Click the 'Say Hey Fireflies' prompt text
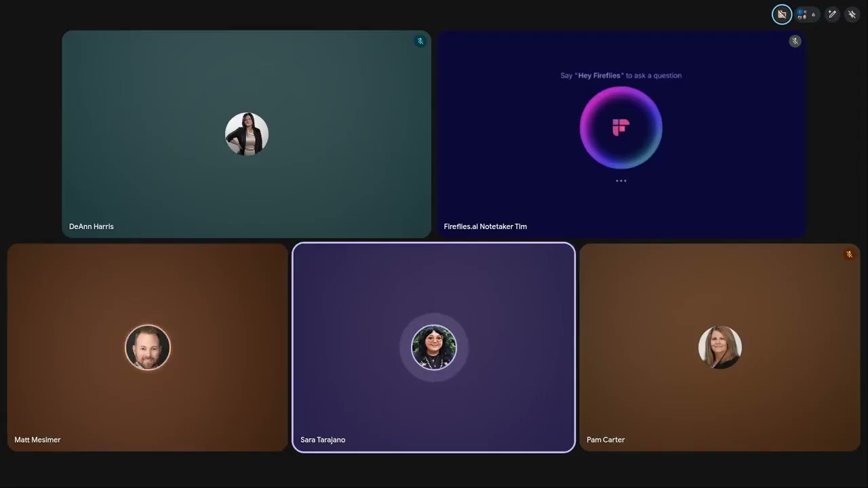This screenshot has width=868, height=488. (621, 75)
